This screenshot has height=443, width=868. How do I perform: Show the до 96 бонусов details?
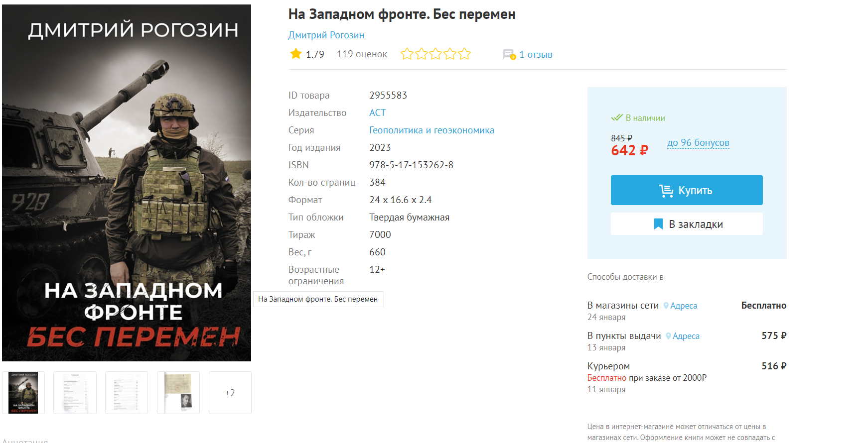point(698,143)
